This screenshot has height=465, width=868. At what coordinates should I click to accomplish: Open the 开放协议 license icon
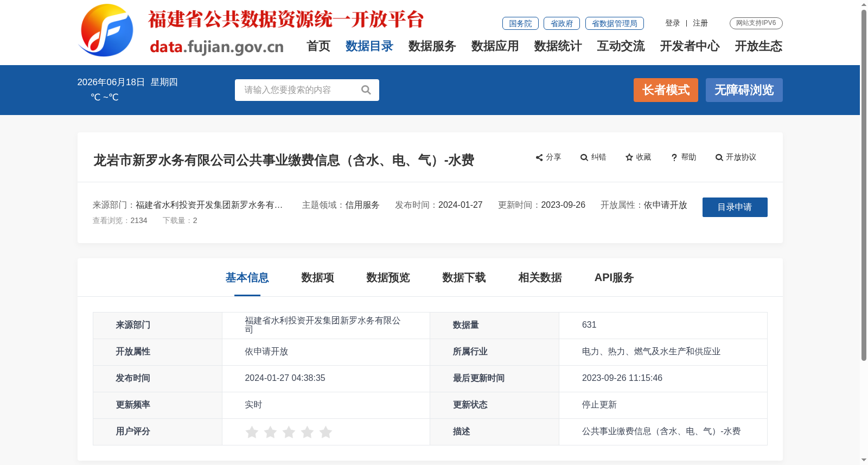point(719,157)
